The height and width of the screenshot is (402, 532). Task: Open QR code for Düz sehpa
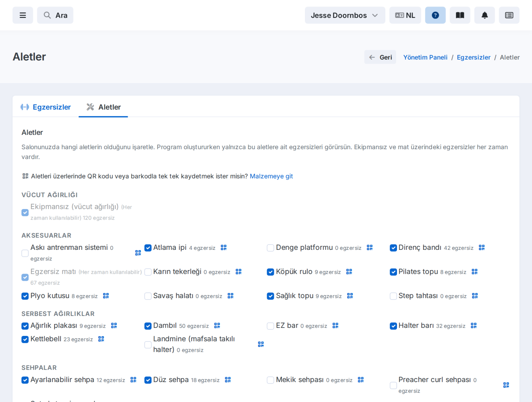[x=228, y=380]
